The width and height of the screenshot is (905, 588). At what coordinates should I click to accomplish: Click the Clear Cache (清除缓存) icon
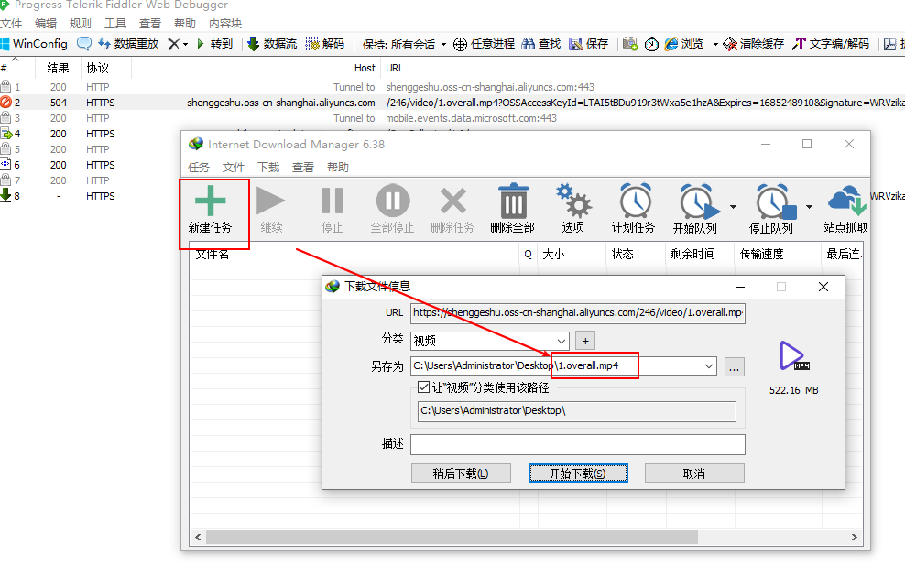[x=730, y=44]
